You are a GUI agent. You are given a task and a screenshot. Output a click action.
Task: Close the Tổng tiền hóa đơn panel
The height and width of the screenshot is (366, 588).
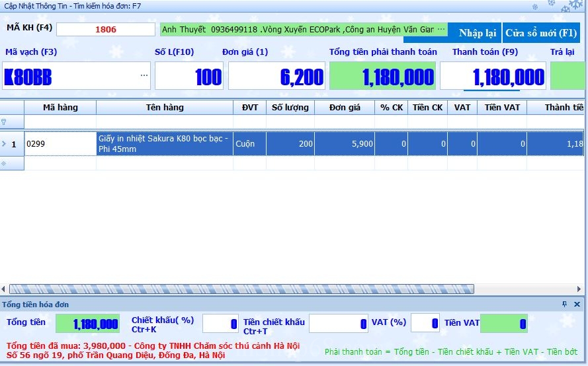pos(577,305)
